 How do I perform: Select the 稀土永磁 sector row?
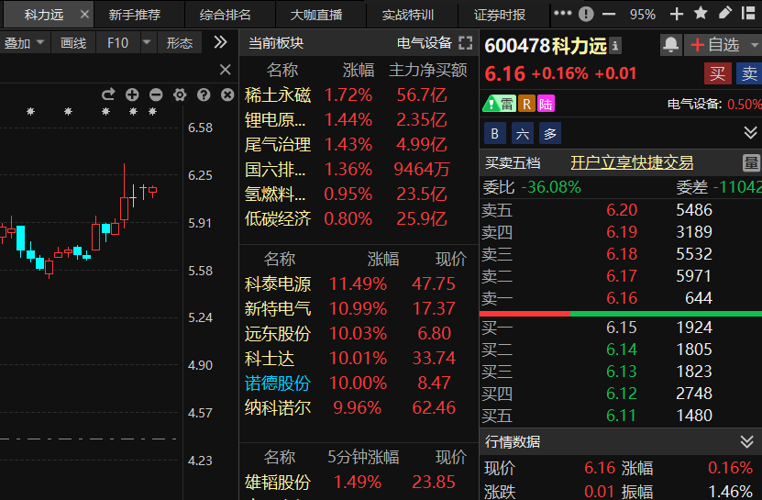click(359, 95)
